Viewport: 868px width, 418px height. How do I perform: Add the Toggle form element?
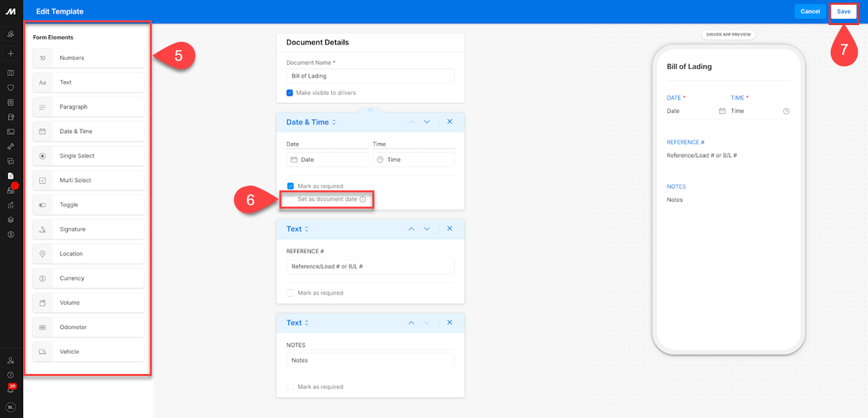click(x=88, y=205)
